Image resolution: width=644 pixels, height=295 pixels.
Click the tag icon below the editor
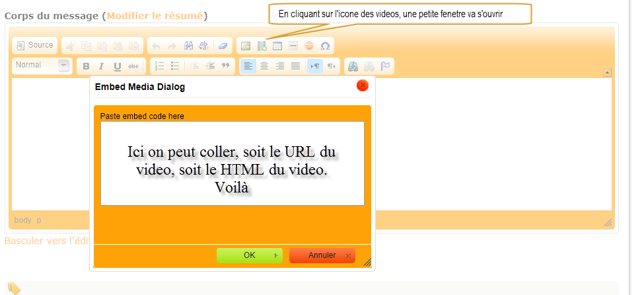[x=14, y=289]
